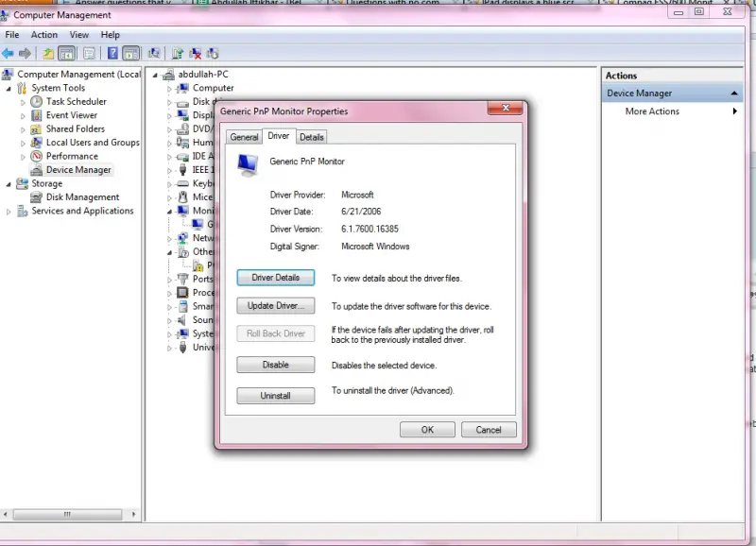Click the Disable button
Viewport: 756px width, 546px height.
pyautogui.click(x=276, y=365)
